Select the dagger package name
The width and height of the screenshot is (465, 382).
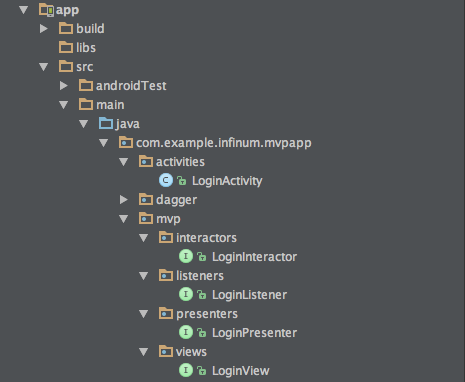click(x=176, y=200)
